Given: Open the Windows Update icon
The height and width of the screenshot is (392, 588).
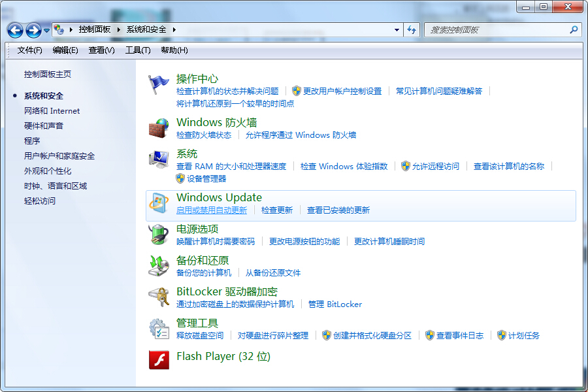Looking at the screenshot, I should pos(159,203).
